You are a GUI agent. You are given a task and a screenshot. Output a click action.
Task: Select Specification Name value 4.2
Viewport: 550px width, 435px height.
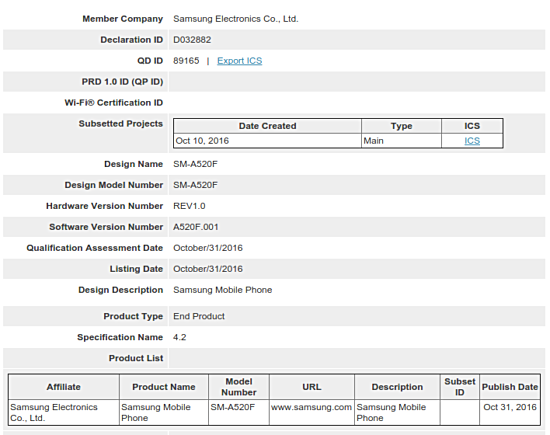click(x=180, y=337)
